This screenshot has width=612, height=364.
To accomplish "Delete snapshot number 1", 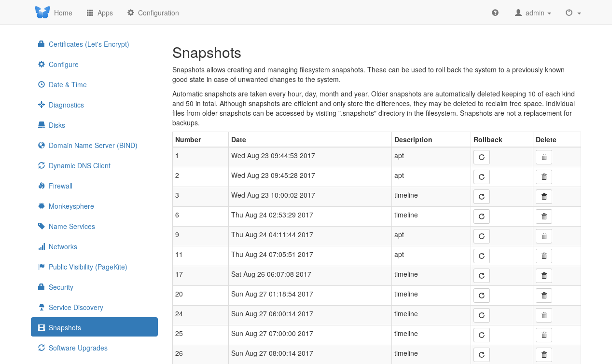I will [544, 157].
